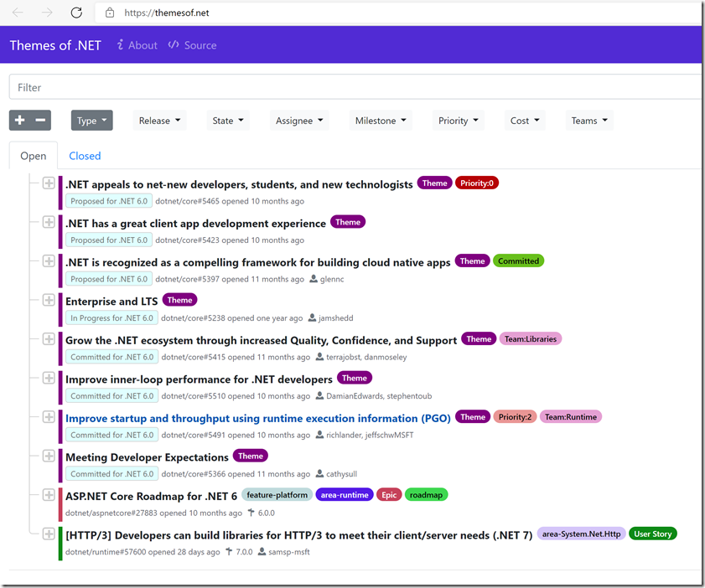Expand 'Improve startup and throughput (PGO)' row
705x588 pixels.
[x=49, y=417]
